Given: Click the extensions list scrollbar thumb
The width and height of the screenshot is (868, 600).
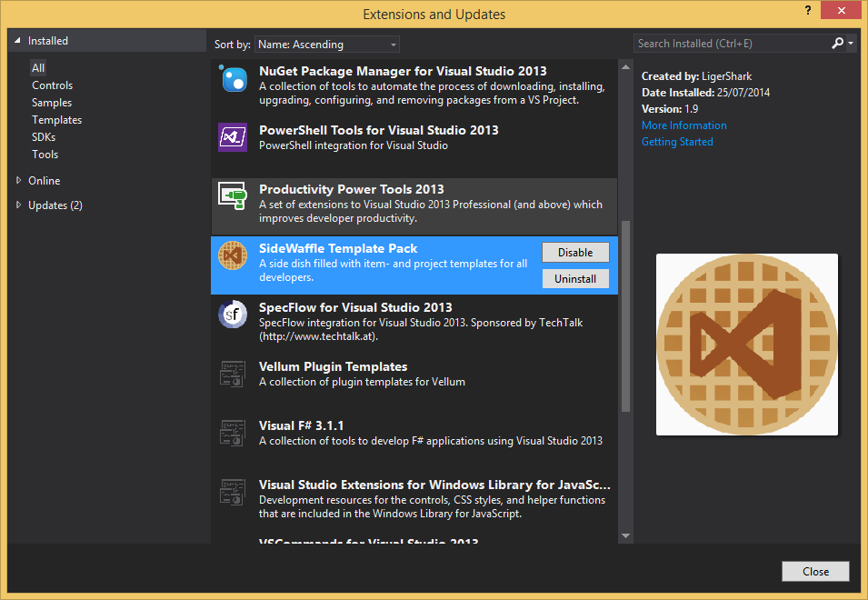Looking at the screenshot, I should point(625,316).
